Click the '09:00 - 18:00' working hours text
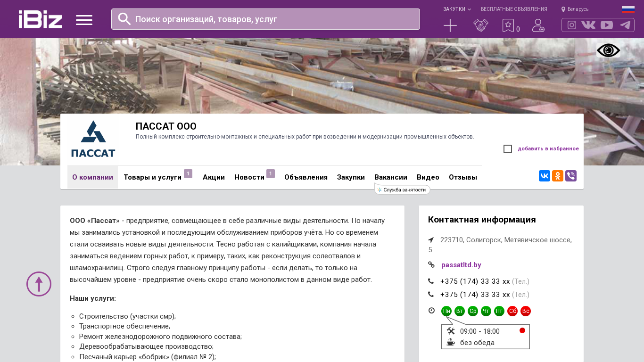The width and height of the screenshot is (644, 362). [480, 331]
